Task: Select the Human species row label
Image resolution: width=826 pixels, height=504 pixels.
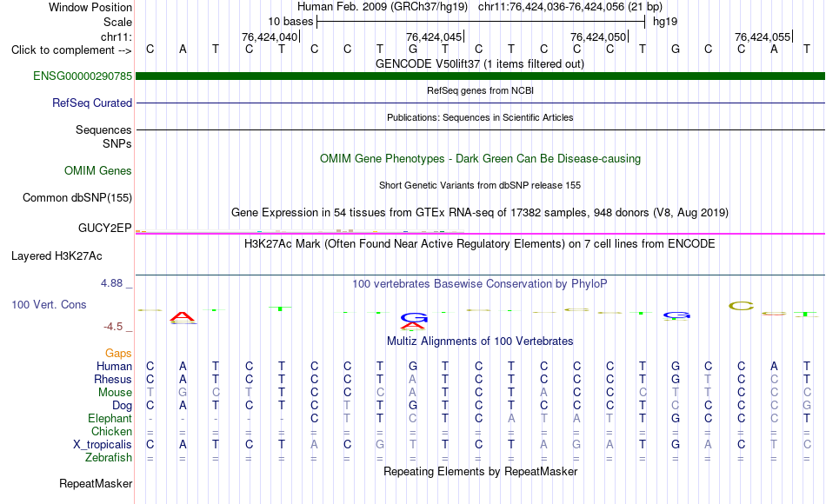Action: click(114, 366)
